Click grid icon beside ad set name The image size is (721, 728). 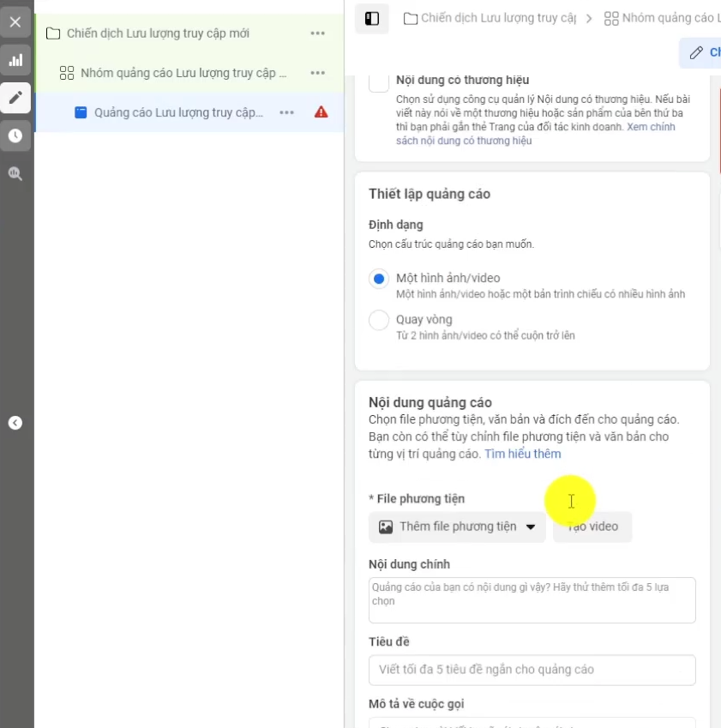coord(67,73)
